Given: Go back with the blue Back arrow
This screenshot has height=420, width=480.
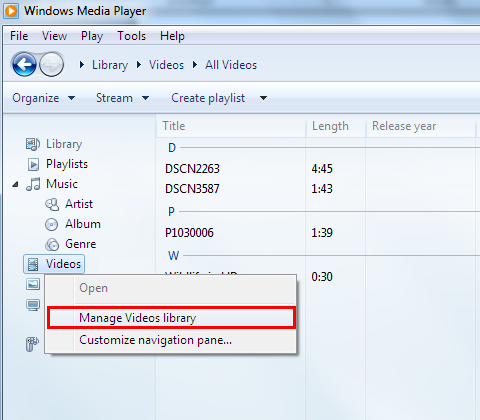Looking at the screenshot, I should point(24,64).
